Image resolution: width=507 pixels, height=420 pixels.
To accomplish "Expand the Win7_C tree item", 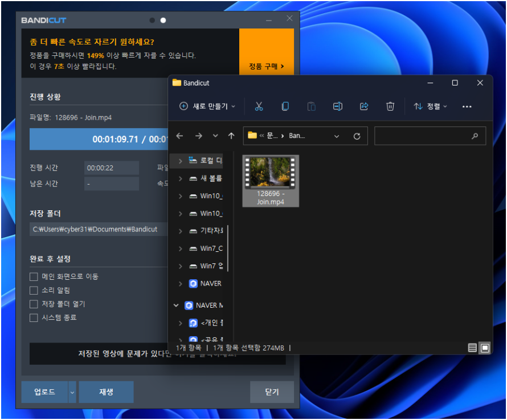I will [181, 248].
